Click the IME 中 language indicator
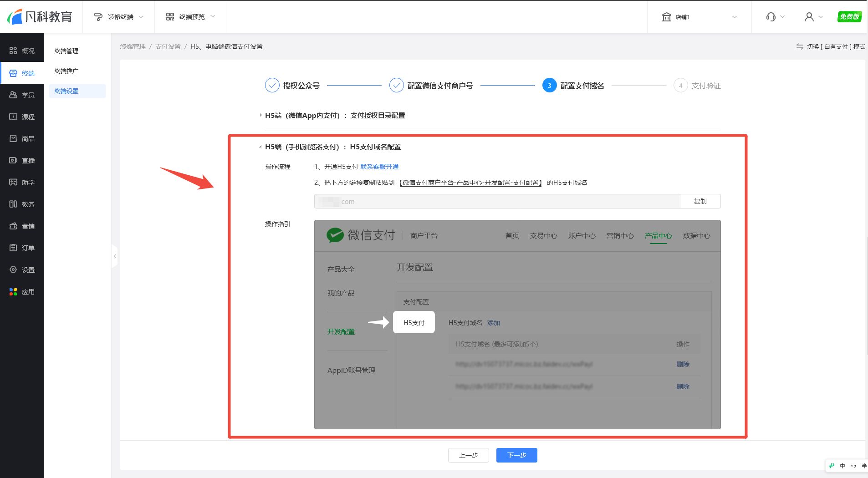868x478 pixels. 842,466
